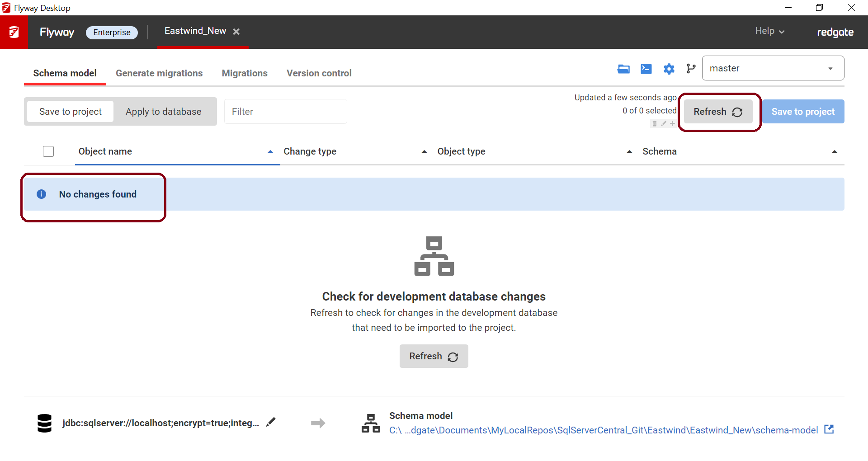The image size is (868, 461).
Task: Click the git branch icon
Action: [691, 69]
